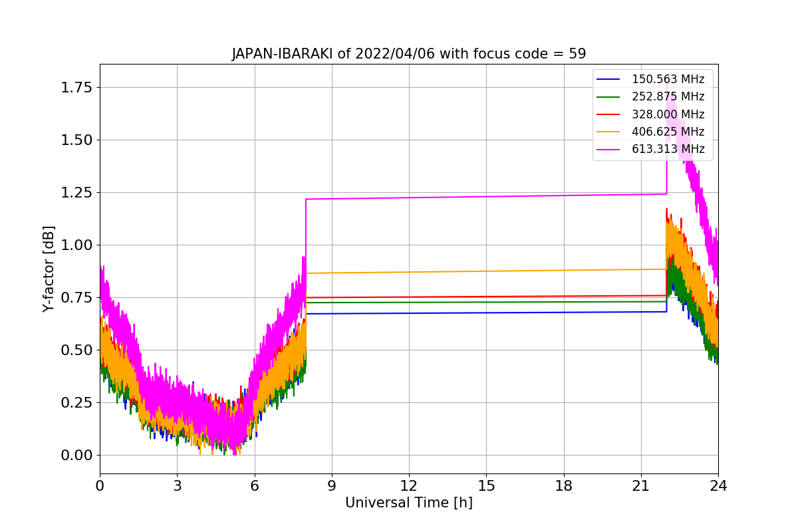Click the magenta legend line for 613.313 MHz
Screen dimensions: 798x532
608,150
